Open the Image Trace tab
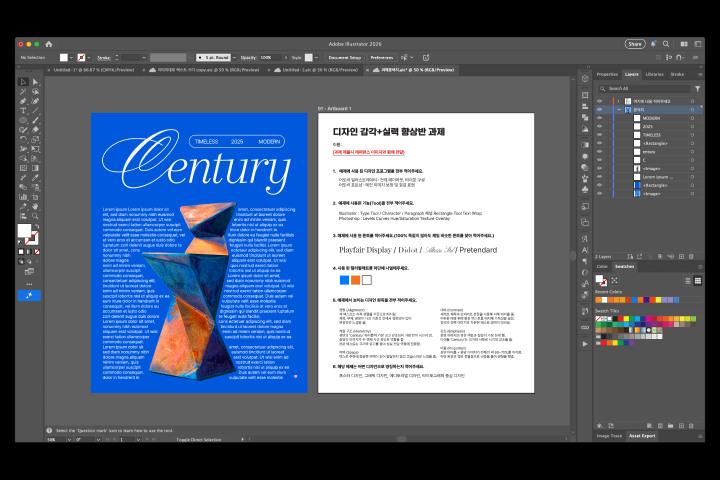This screenshot has height=480, width=720. point(609,436)
